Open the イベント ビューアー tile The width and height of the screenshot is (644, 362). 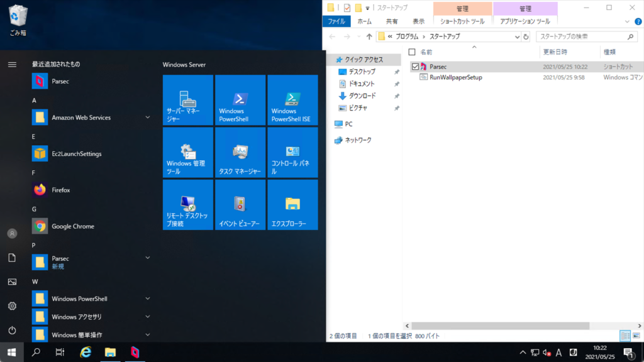coord(240,205)
